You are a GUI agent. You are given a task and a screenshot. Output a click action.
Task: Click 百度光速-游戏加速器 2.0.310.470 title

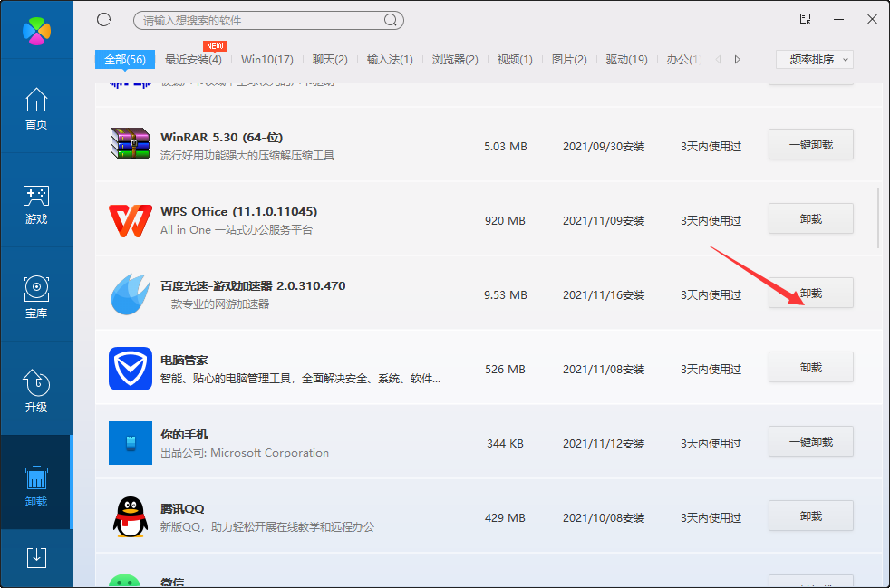pyautogui.click(x=253, y=286)
